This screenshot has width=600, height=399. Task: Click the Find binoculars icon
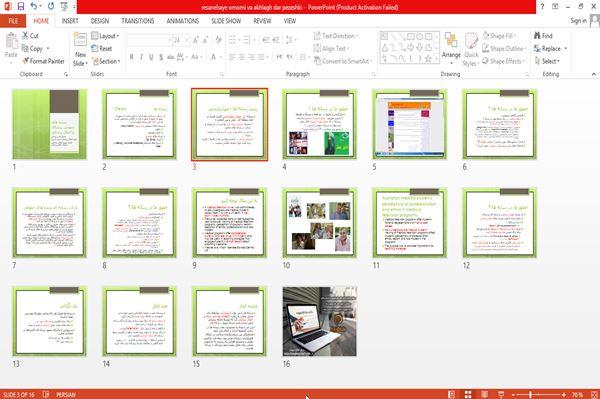click(x=538, y=36)
